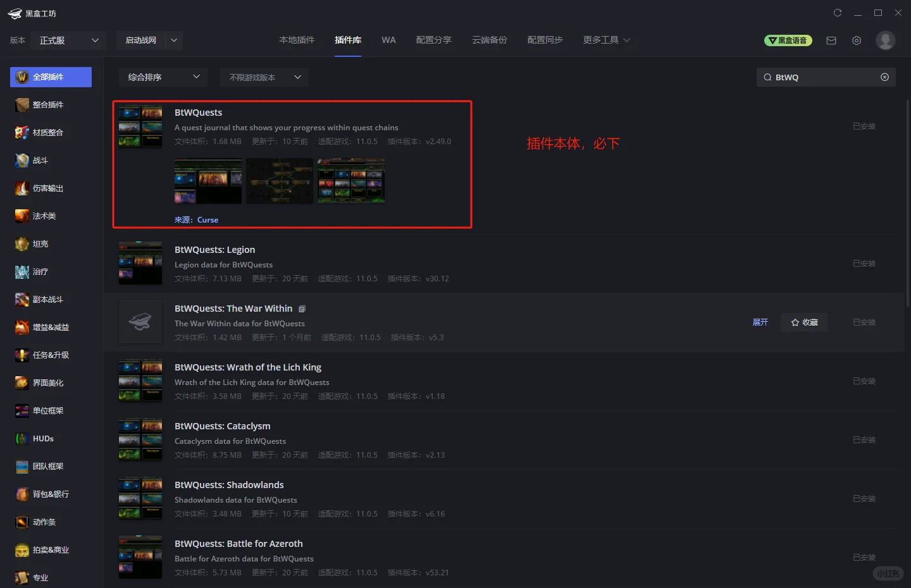Open third BtWQuests preview screenshot
This screenshot has height=588, width=911.
click(x=351, y=181)
